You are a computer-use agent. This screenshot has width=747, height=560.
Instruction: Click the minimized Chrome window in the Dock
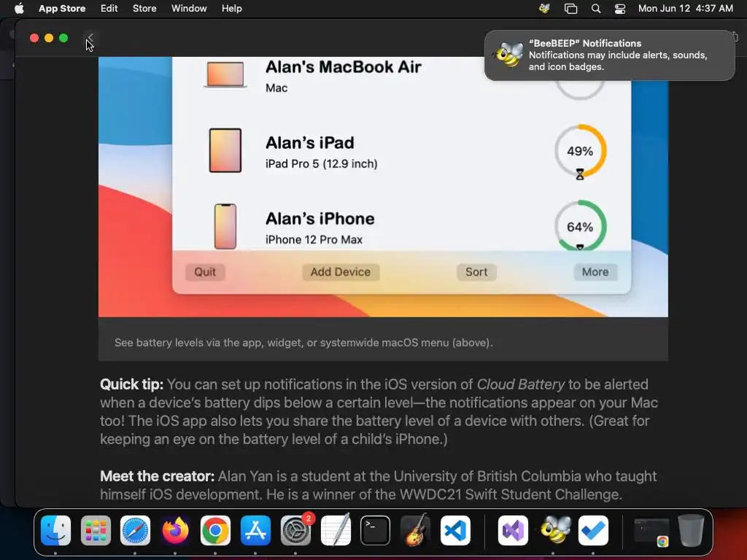(x=651, y=532)
